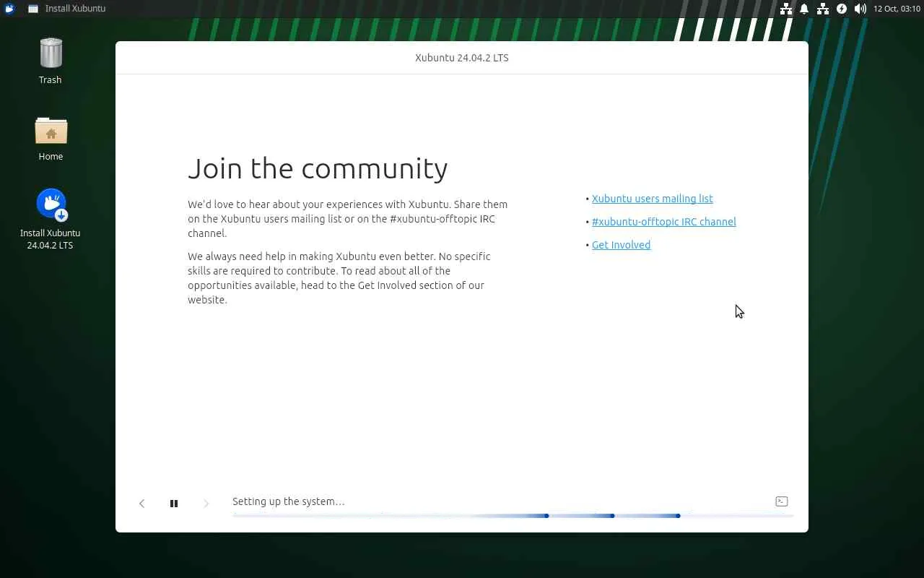The width and height of the screenshot is (924, 578).
Task: Click the "Setting up the system…" status text
Action: coord(289,501)
